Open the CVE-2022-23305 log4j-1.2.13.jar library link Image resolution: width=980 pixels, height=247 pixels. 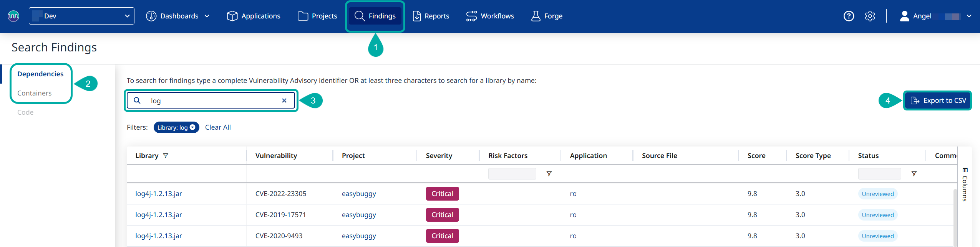click(x=159, y=194)
